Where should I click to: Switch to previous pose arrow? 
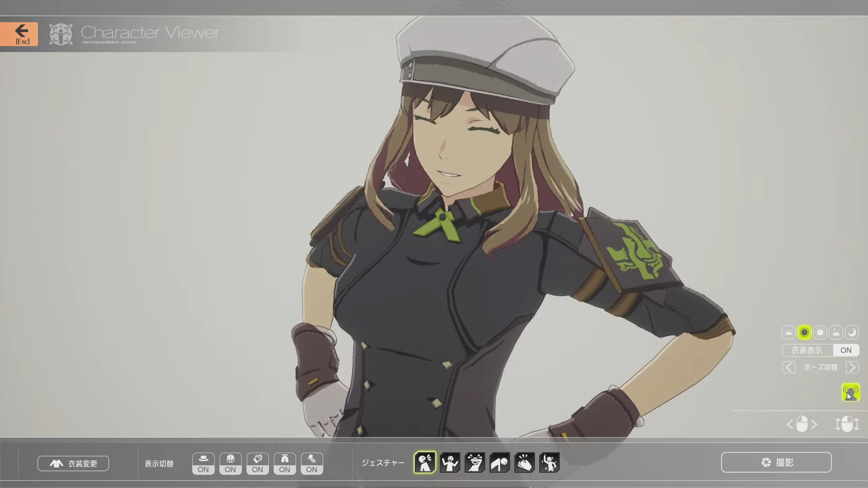click(788, 367)
